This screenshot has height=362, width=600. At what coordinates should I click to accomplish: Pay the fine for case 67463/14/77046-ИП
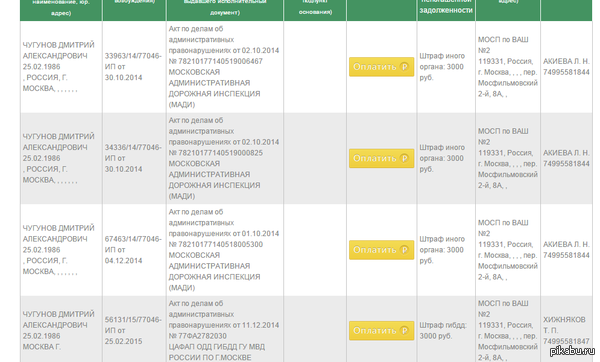coord(381,249)
